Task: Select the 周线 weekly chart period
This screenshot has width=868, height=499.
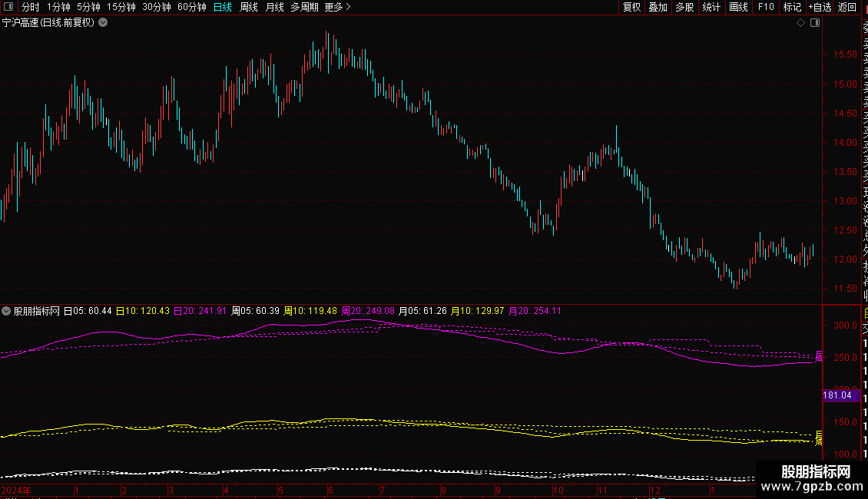Action: coord(249,7)
